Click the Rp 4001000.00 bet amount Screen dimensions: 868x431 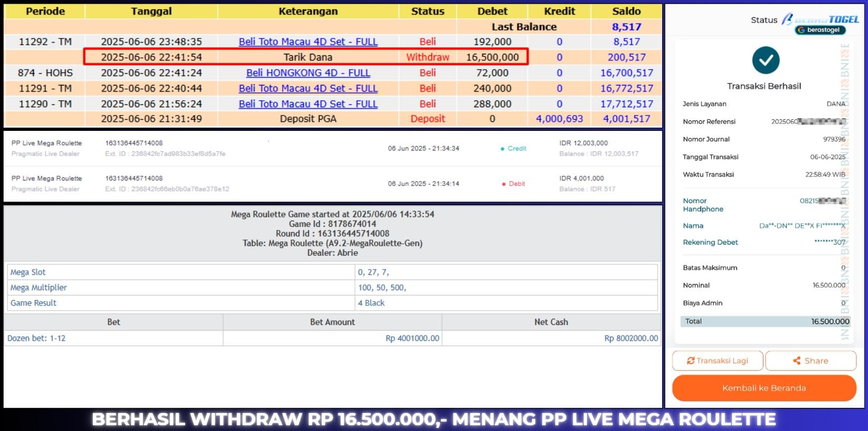pyautogui.click(x=412, y=338)
